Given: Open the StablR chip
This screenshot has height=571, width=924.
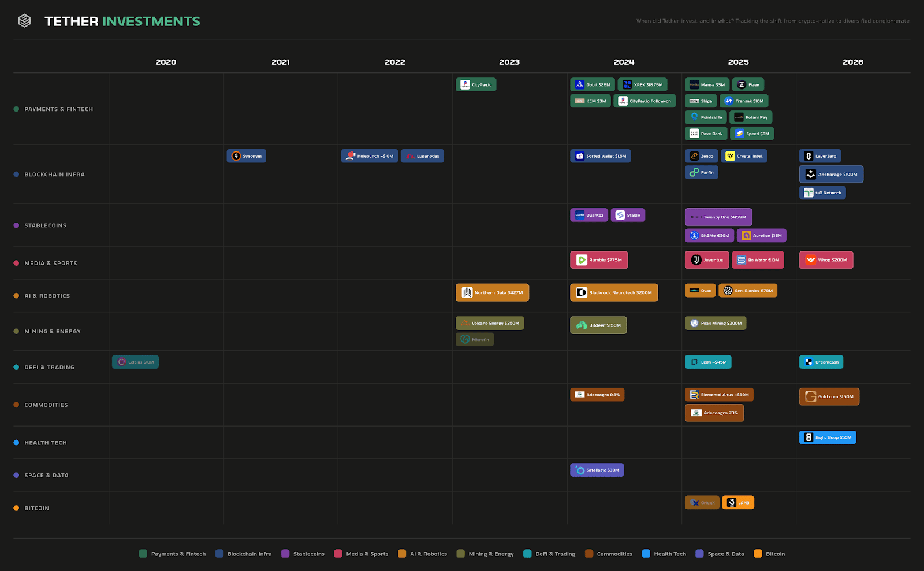Looking at the screenshot, I should pyautogui.click(x=628, y=215).
